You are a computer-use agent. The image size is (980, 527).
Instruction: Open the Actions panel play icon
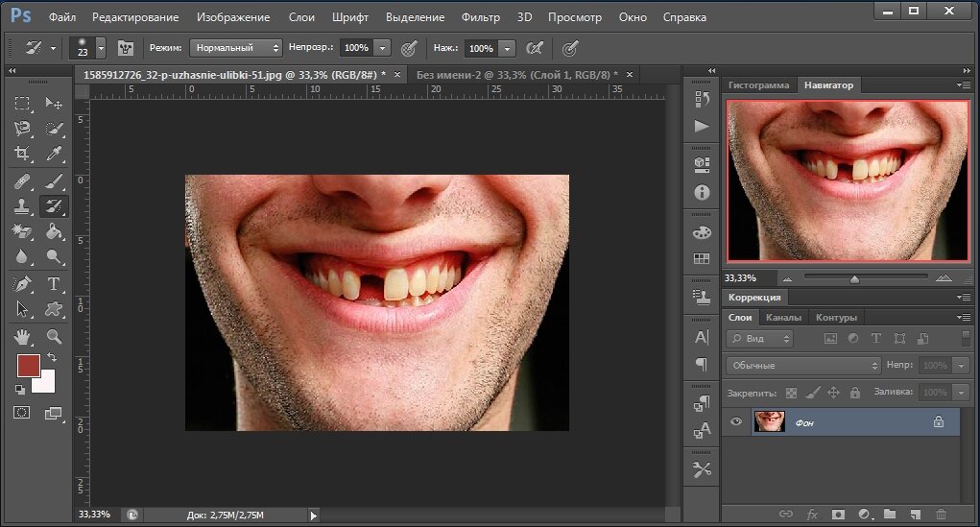702,127
